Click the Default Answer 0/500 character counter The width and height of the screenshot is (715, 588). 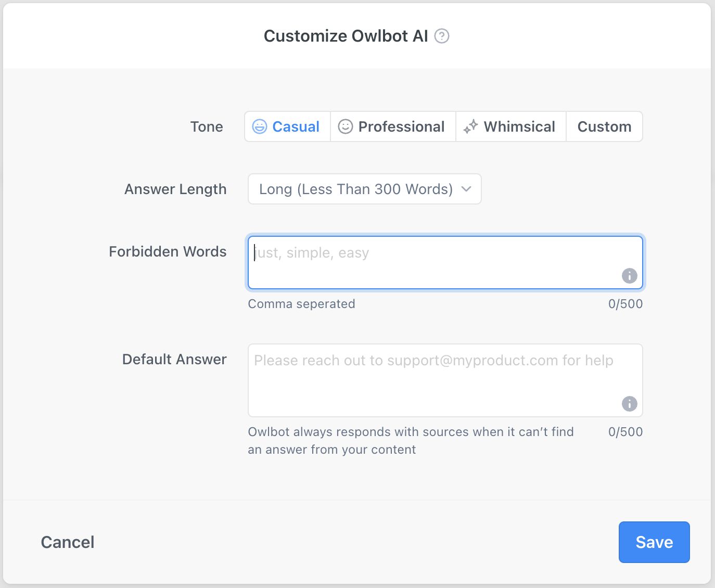(x=625, y=432)
